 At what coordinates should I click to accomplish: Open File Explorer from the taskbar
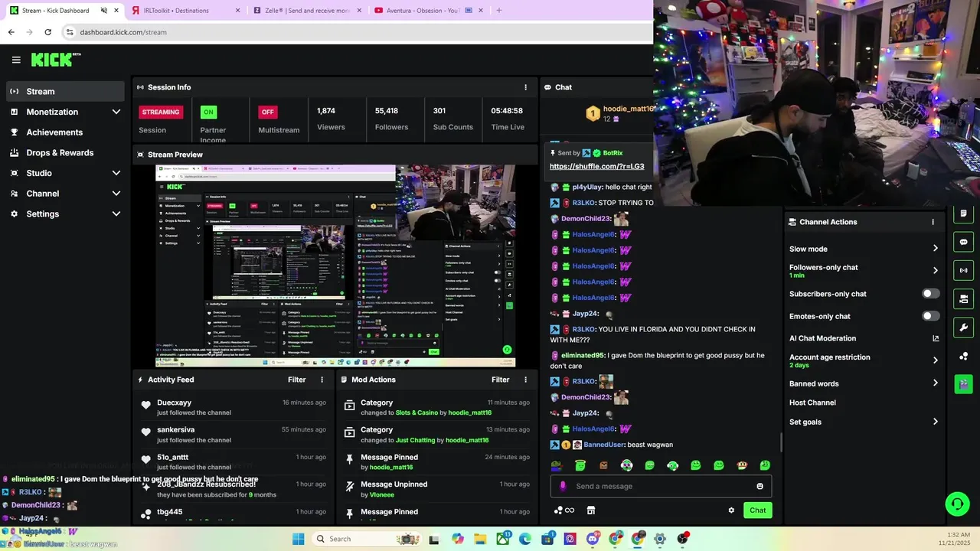click(x=480, y=539)
